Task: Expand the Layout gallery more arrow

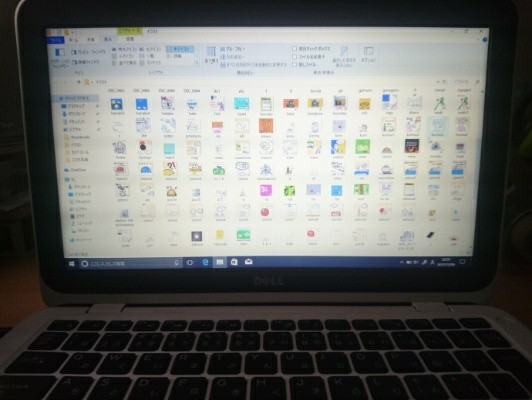Action: (196, 63)
